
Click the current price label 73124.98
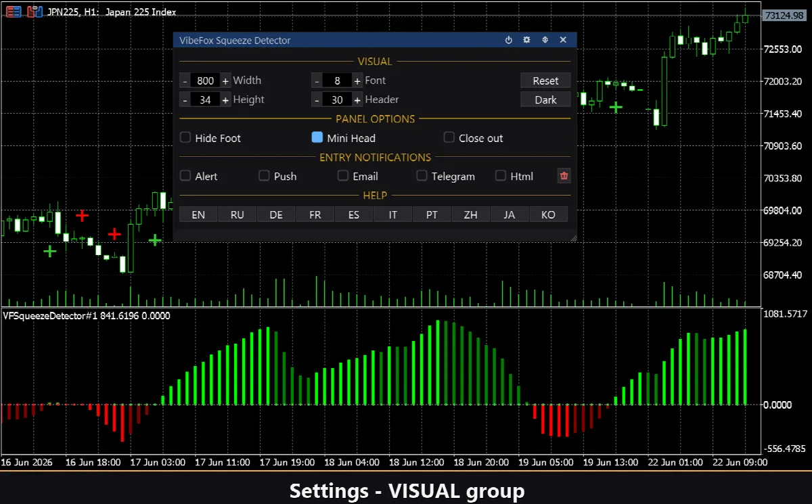coord(786,16)
